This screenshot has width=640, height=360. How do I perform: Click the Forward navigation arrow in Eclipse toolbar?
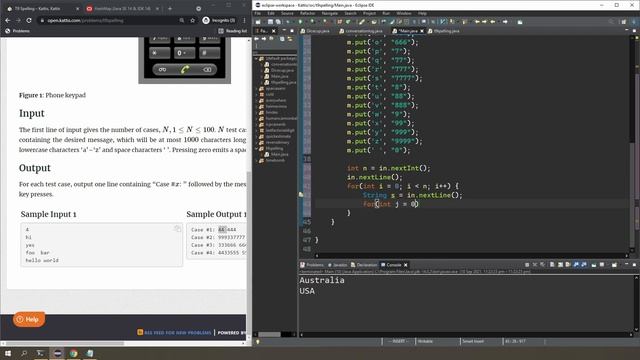505,22
